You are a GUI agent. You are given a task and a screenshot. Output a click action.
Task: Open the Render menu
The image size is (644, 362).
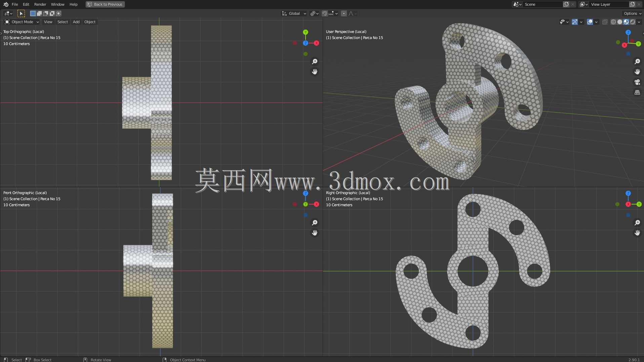(40, 4)
